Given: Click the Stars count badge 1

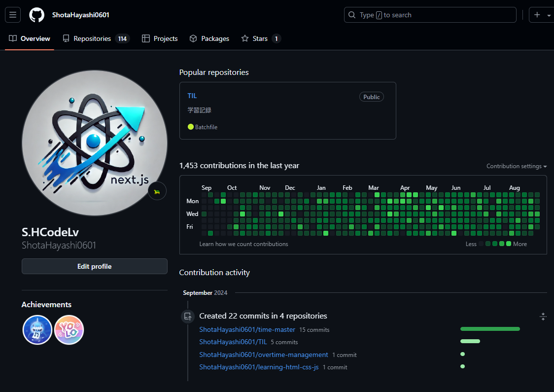Looking at the screenshot, I should (277, 38).
